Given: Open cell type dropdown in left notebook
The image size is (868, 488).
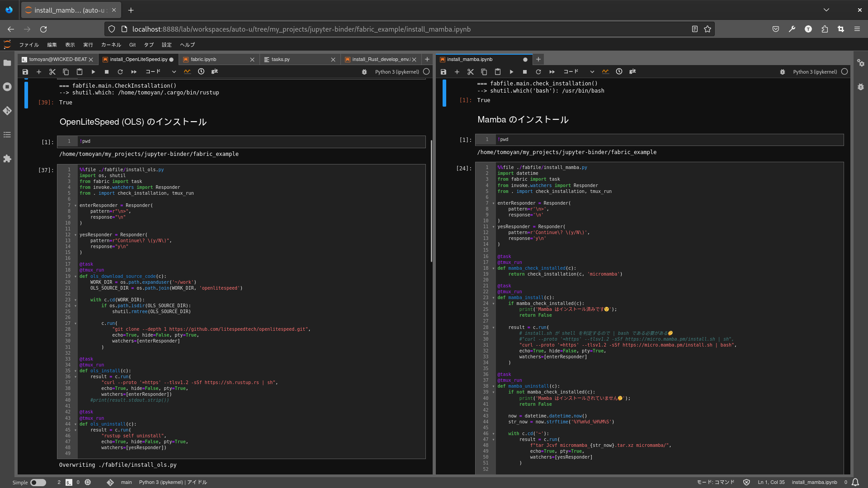Looking at the screenshot, I should [x=160, y=72].
